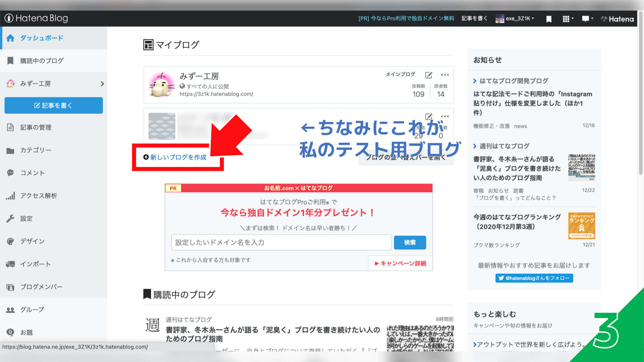Click 記事を書く in the header
Image resolution: width=644 pixels, height=362 pixels.
[474, 18]
